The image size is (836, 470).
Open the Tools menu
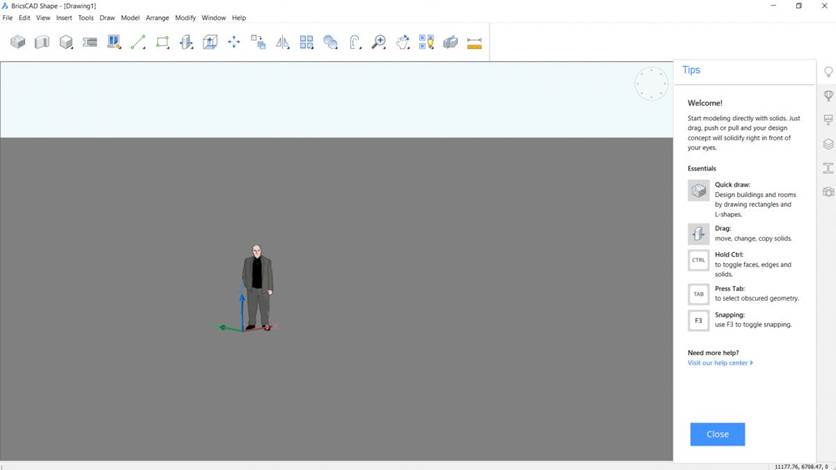(x=86, y=18)
